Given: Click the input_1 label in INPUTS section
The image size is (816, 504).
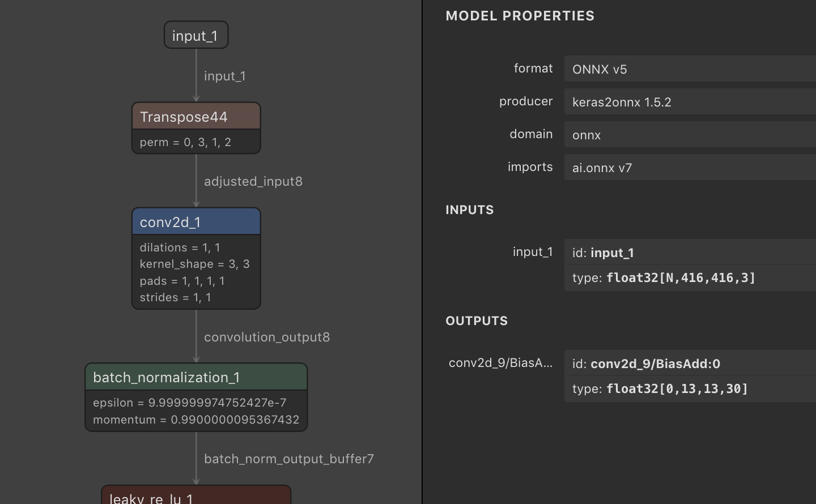Looking at the screenshot, I should 533,252.
